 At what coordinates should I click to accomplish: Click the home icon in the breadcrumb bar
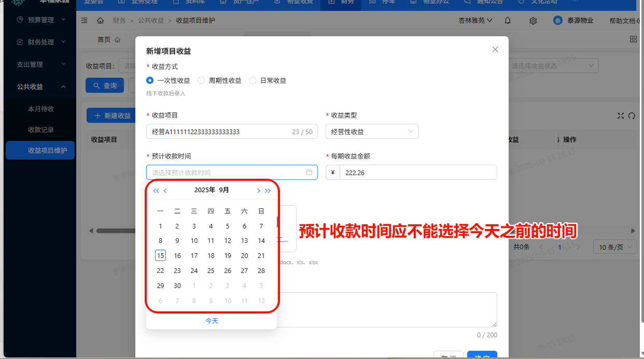[x=101, y=20]
